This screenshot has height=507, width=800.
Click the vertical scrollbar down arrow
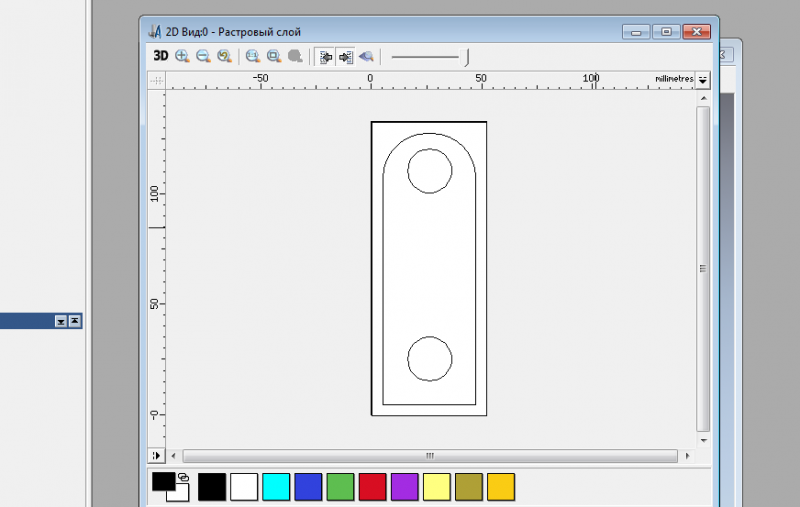click(x=704, y=440)
